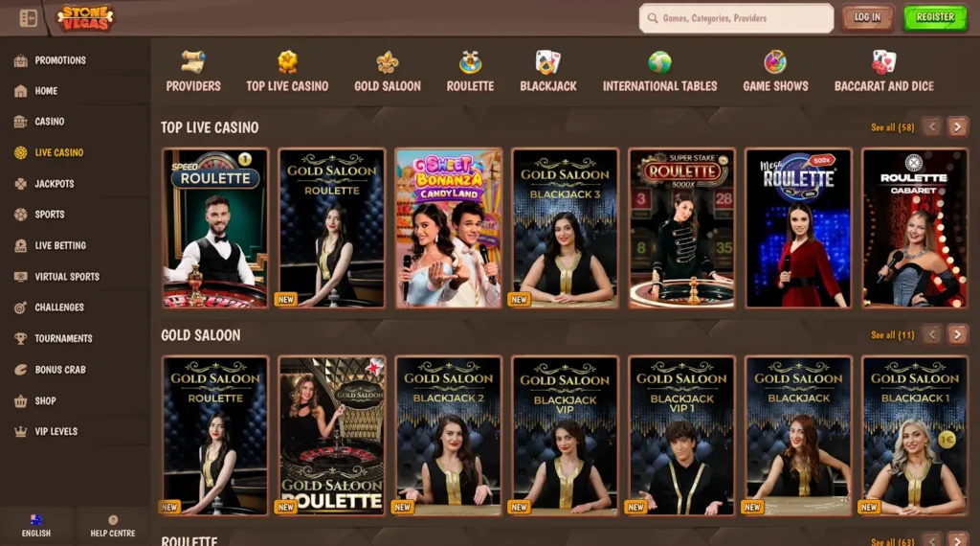Click the Baccarat and Dice icon
This screenshot has height=546, width=980.
[883, 62]
